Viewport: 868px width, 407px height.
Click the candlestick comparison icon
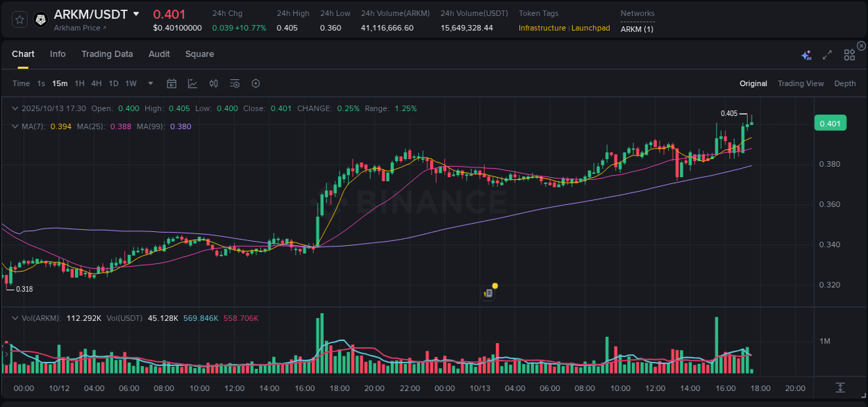(213, 83)
